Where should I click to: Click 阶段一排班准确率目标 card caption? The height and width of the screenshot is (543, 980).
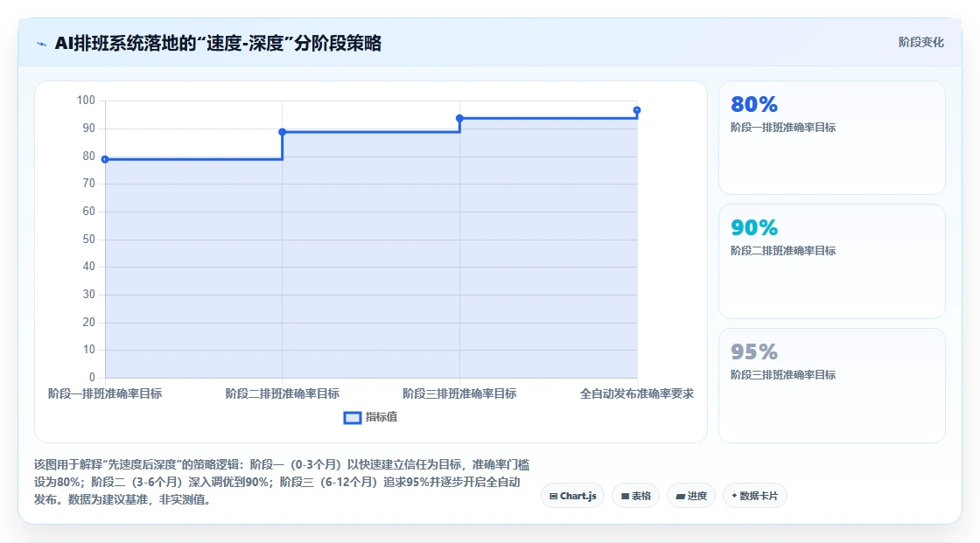click(x=783, y=128)
